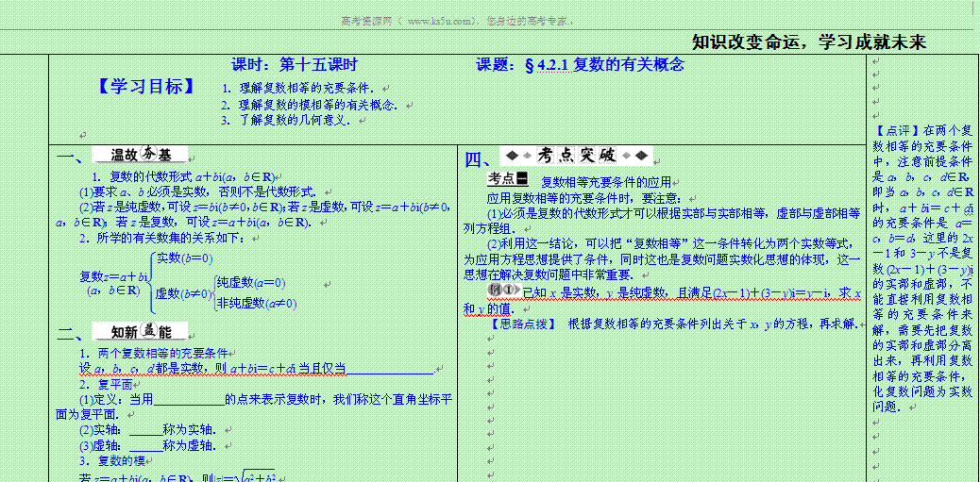Click the 【思路点拨】 label

click(522, 324)
